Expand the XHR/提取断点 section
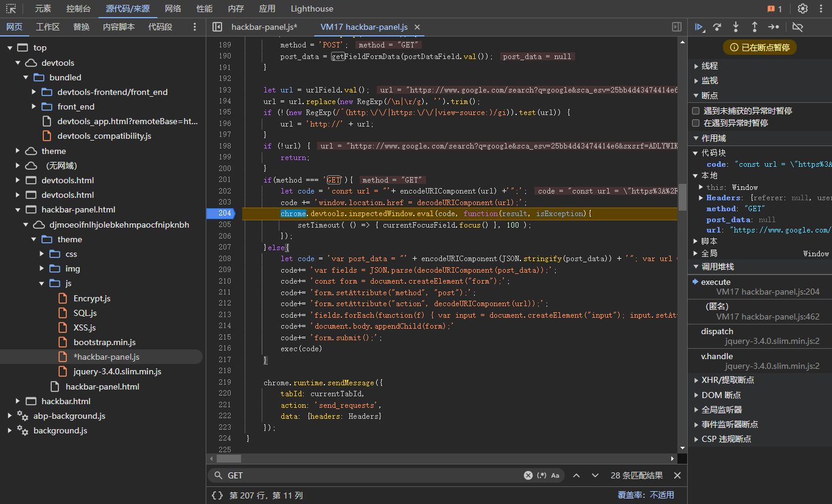 [728, 380]
